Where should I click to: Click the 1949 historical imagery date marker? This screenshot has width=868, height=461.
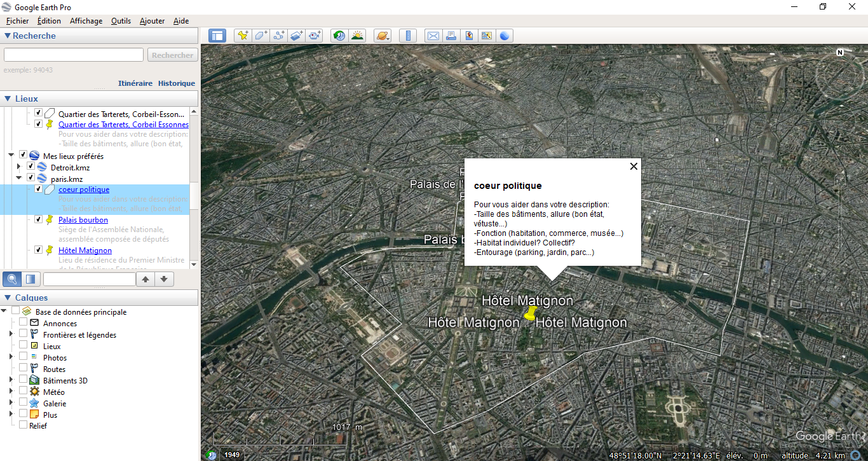(x=232, y=455)
